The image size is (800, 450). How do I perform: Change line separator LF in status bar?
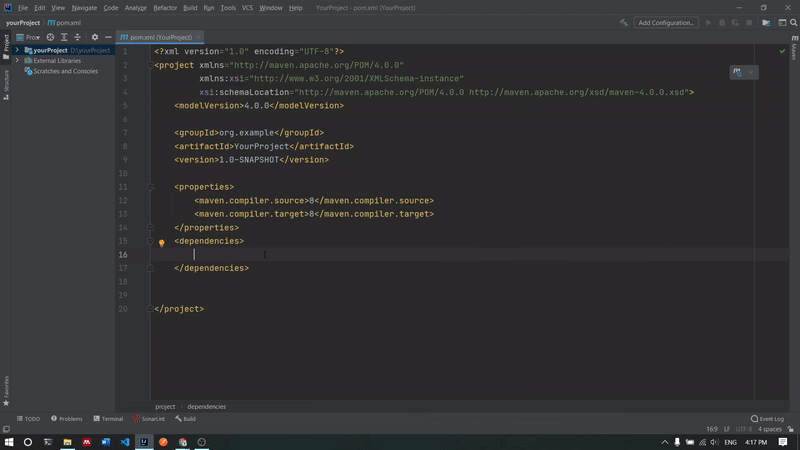pyautogui.click(x=727, y=429)
